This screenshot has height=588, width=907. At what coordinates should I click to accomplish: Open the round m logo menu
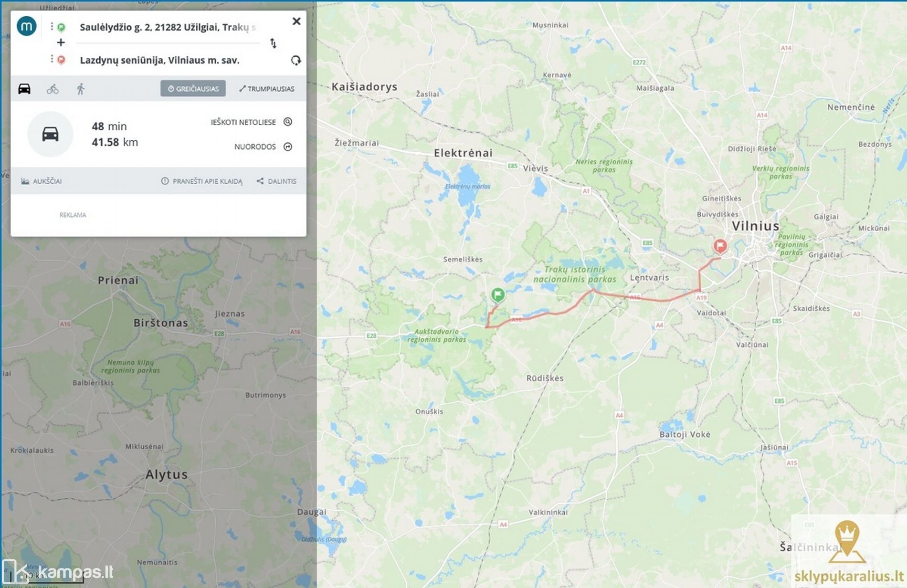[27, 26]
